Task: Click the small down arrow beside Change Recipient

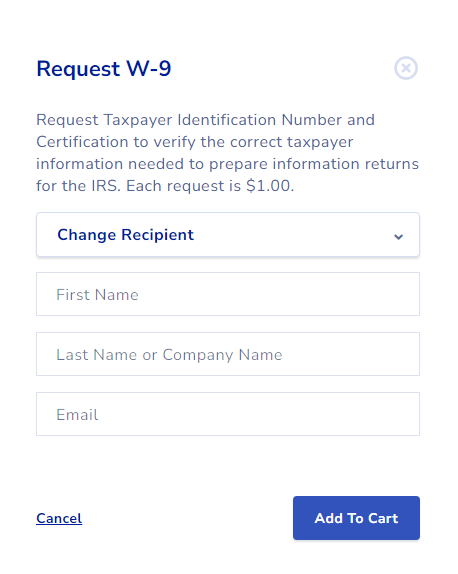Action: pos(398,237)
